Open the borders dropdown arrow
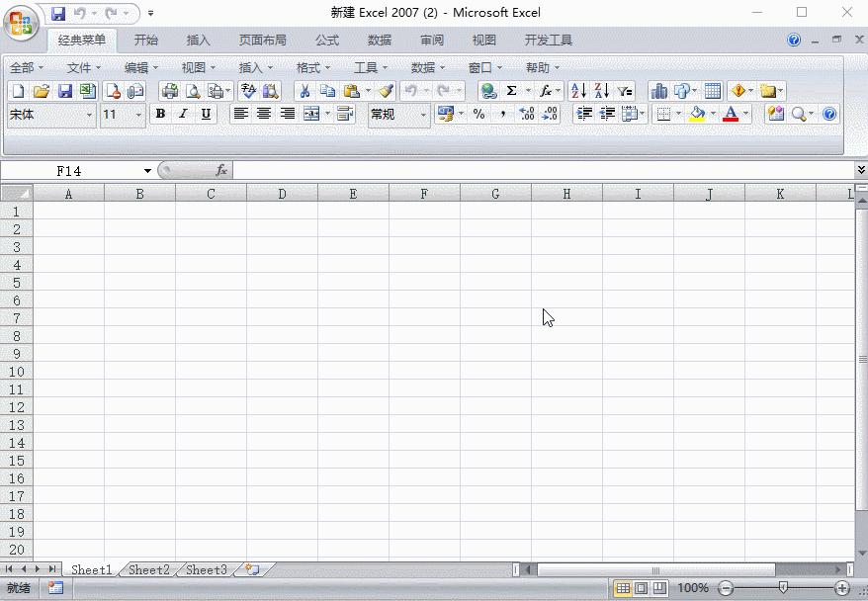868x601 pixels. point(678,114)
